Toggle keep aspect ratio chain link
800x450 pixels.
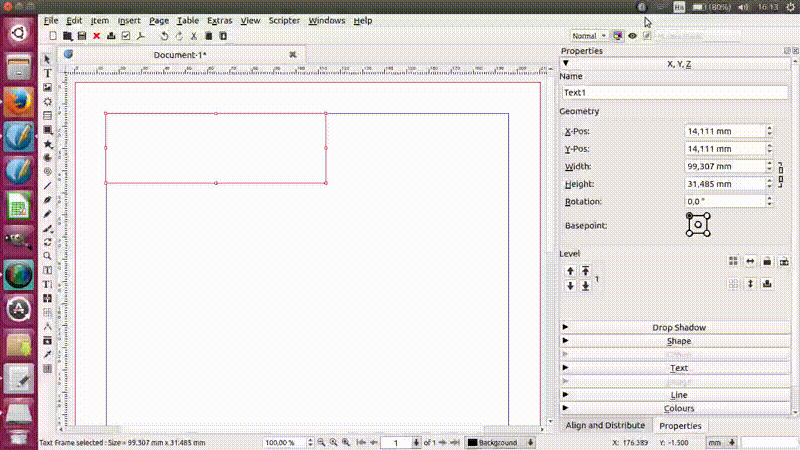click(780, 175)
